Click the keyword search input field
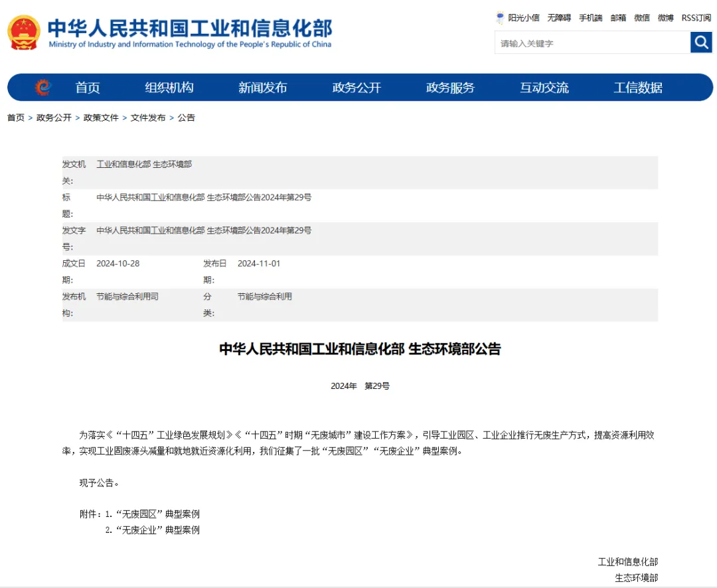Screen dimensions: 717x588 [592, 43]
